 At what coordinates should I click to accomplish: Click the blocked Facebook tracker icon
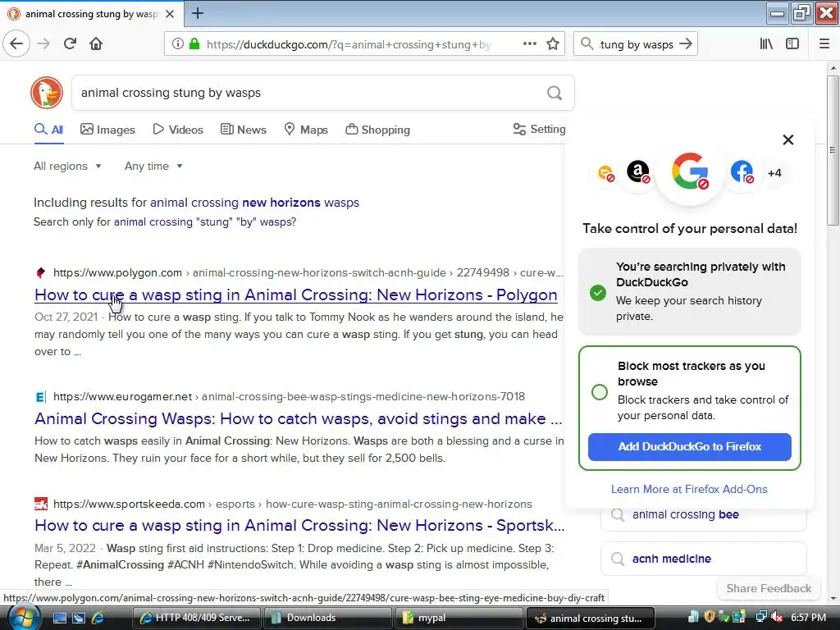[742, 172]
